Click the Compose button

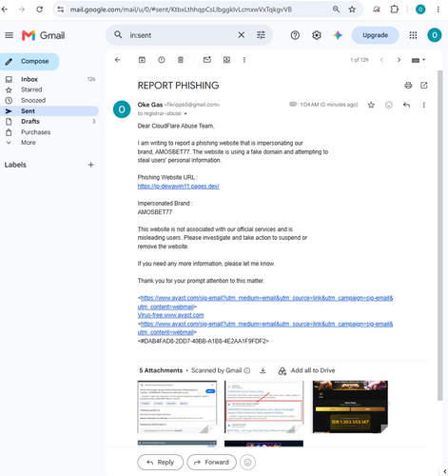click(x=29, y=62)
